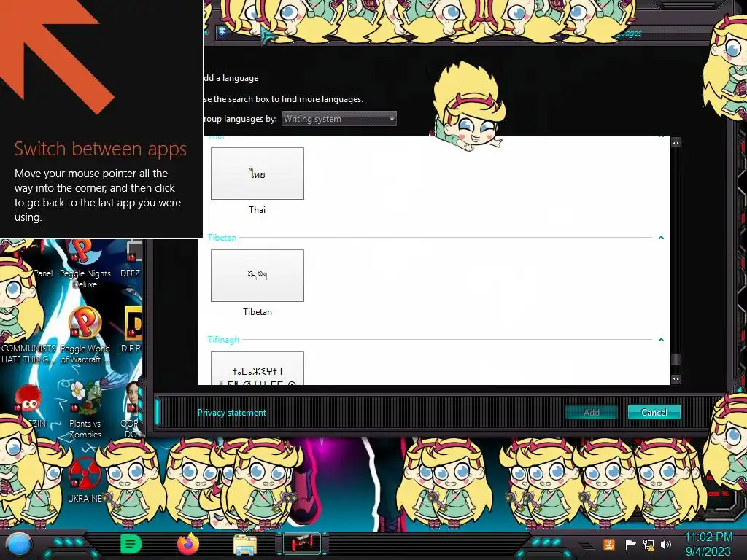This screenshot has height=560, width=747.
Task: Click the Tibetan group header
Action: (222, 237)
